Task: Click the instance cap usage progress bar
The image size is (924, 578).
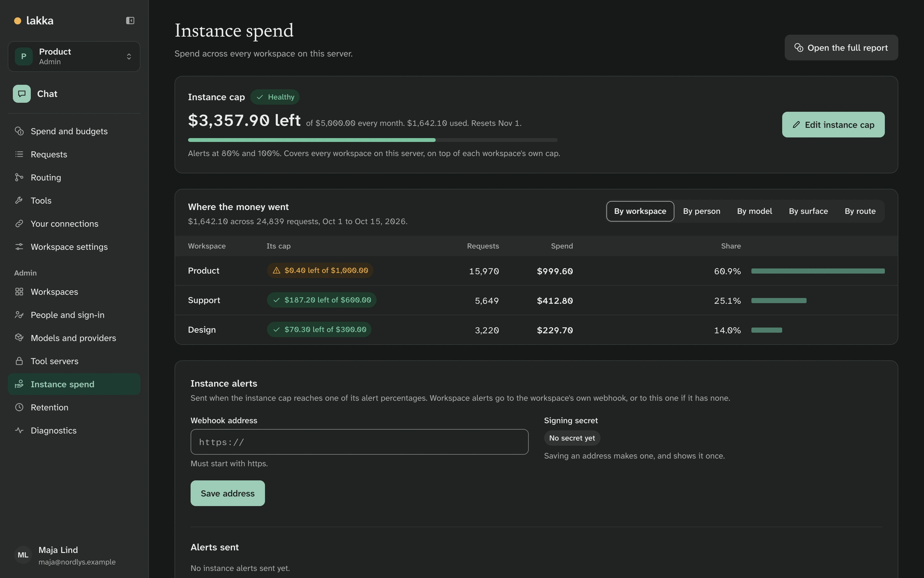Action: (373, 140)
